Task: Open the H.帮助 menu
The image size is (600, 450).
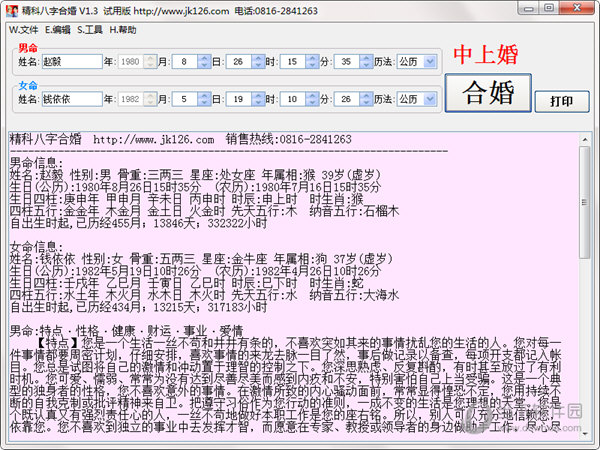Action: (x=123, y=30)
